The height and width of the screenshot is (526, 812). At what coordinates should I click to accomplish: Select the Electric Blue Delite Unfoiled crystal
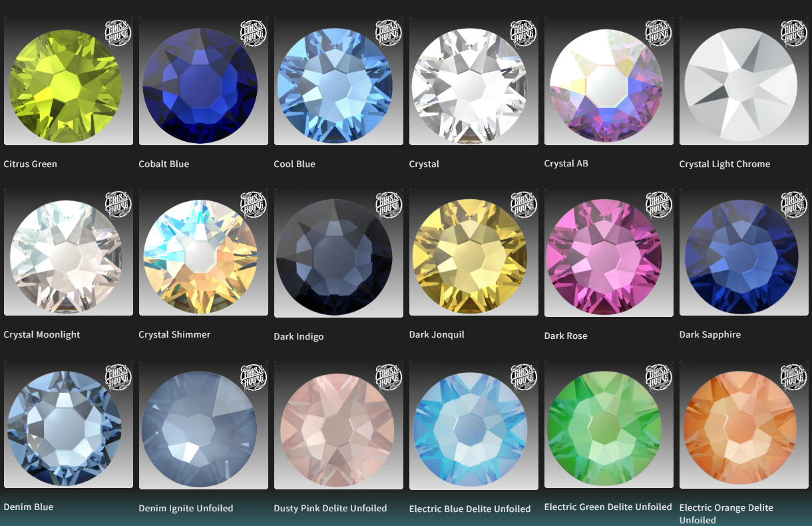(x=474, y=425)
